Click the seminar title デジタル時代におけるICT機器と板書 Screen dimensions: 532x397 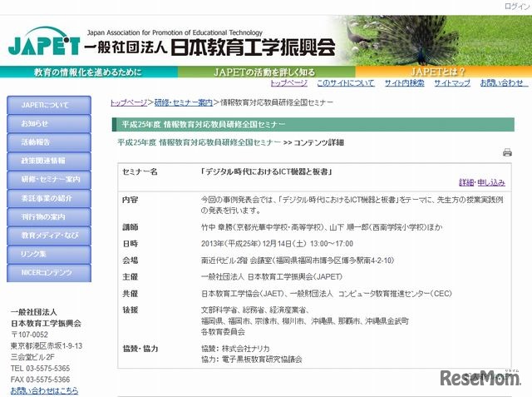click(266, 171)
